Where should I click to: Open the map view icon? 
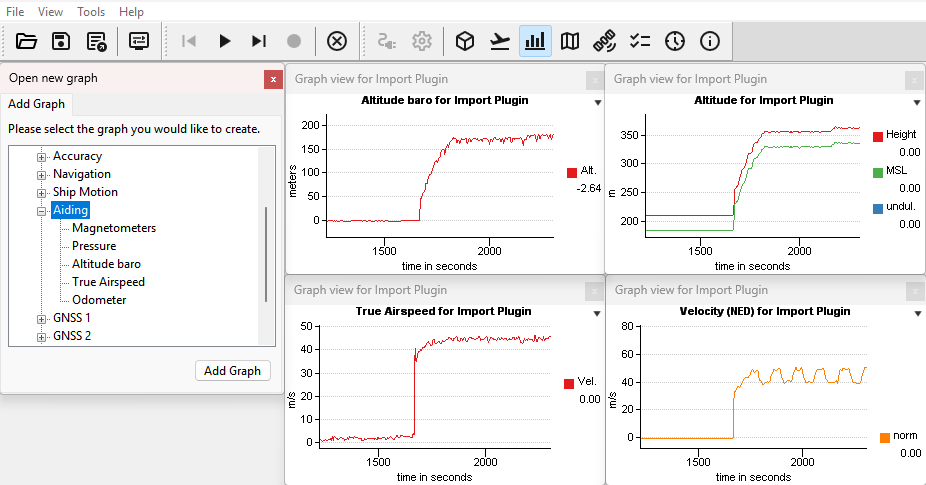click(570, 41)
